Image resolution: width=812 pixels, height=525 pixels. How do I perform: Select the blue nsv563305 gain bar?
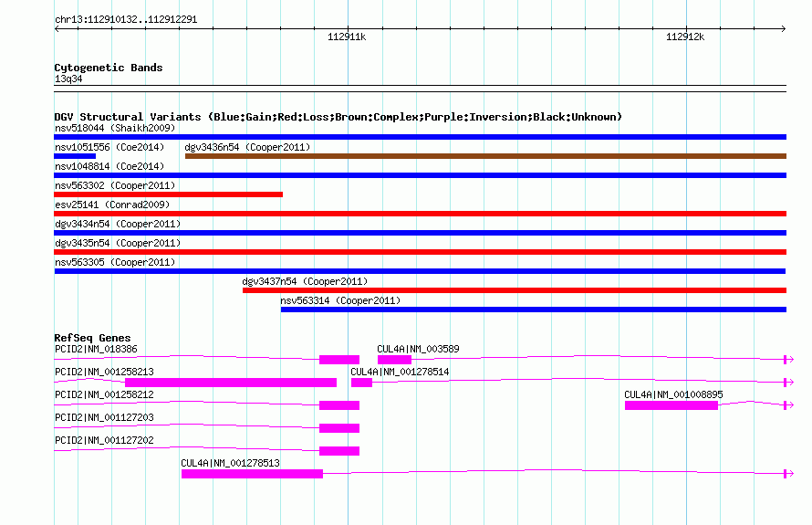coord(420,271)
